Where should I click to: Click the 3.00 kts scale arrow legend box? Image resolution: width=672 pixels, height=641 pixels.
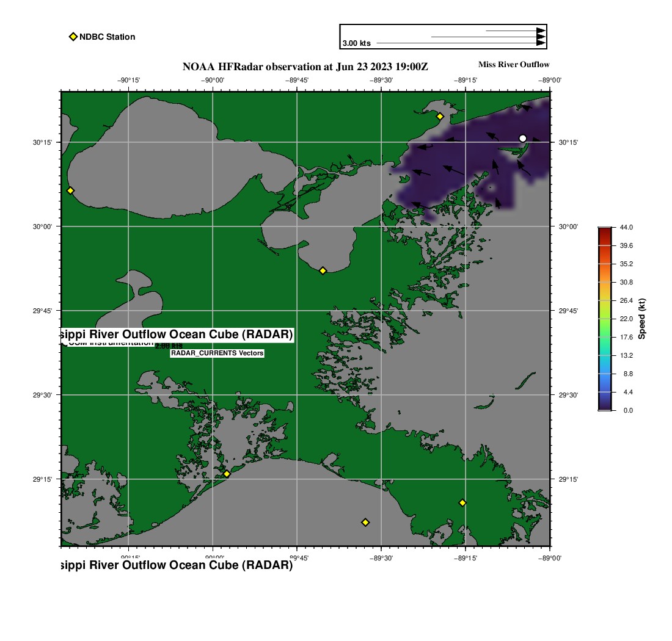443,37
